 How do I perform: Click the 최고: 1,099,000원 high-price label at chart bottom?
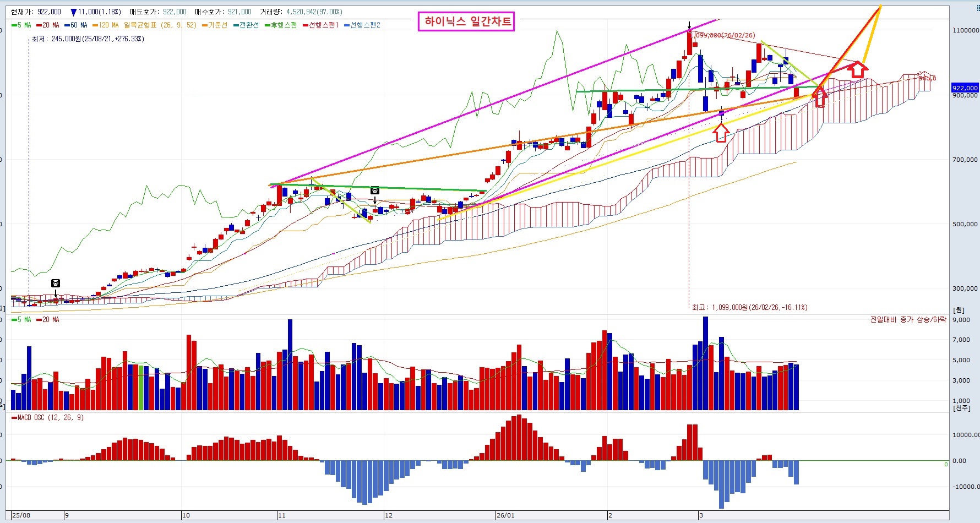[x=750, y=307]
